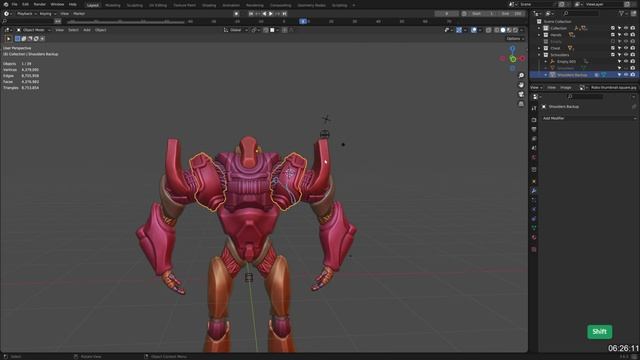Image resolution: width=640 pixels, height=360 pixels.
Task: Toggle camera view icon in viewport
Action: pos(521,94)
